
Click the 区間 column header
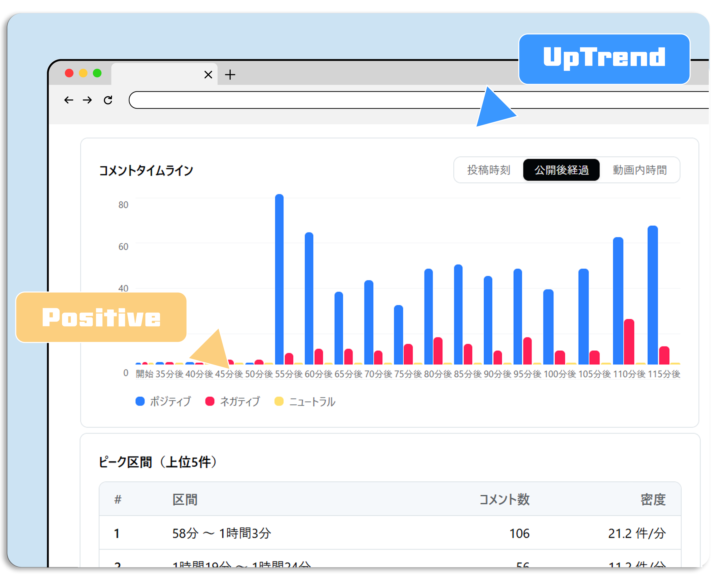[185, 499]
